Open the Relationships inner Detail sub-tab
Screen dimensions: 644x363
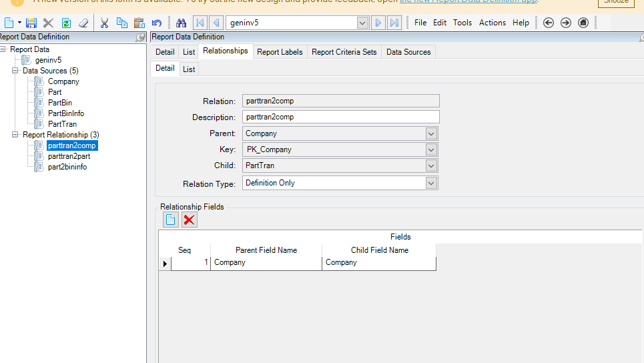[165, 68]
